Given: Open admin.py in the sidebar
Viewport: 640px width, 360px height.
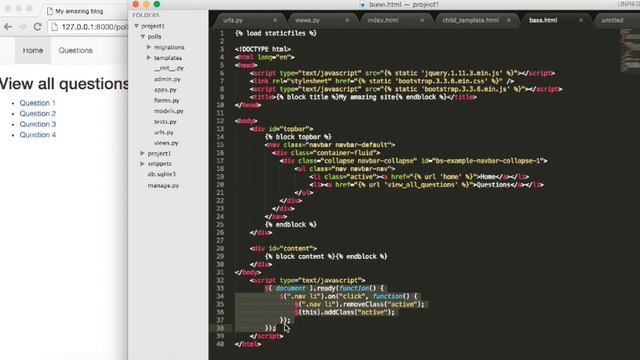Looking at the screenshot, I should (167, 79).
